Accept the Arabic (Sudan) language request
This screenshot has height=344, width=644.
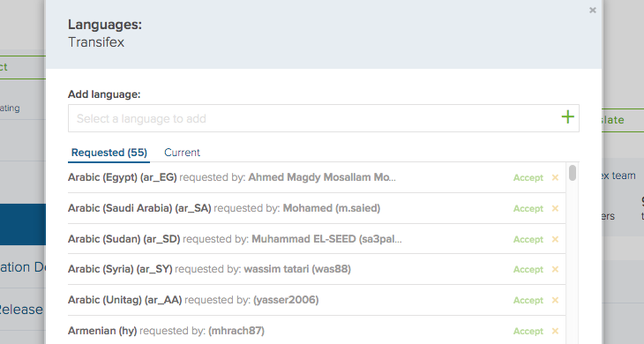[528, 239]
